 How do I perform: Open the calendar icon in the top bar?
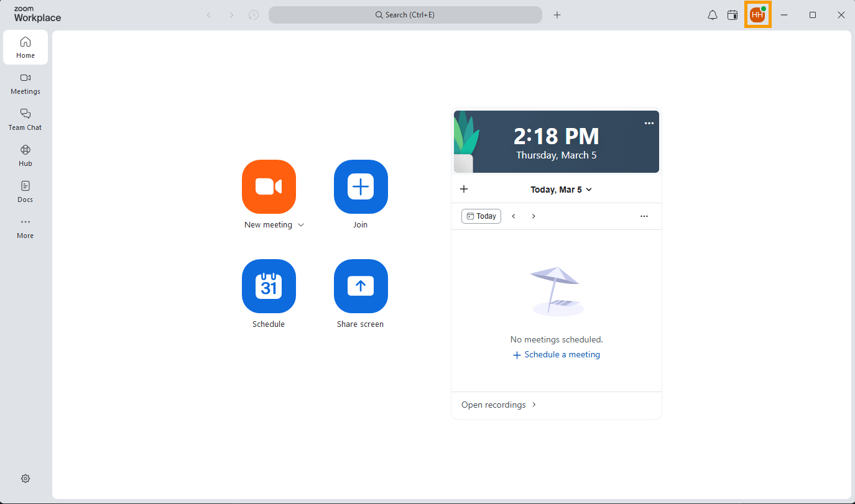pos(733,15)
